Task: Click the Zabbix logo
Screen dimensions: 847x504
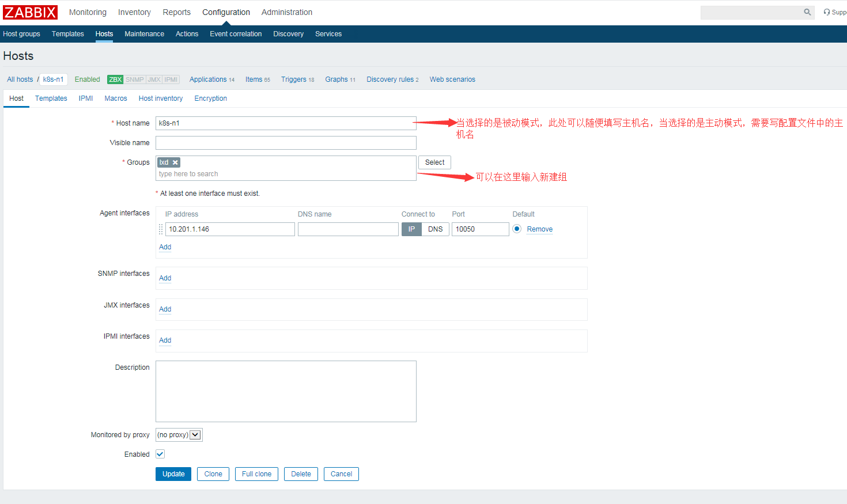Action: click(x=30, y=12)
